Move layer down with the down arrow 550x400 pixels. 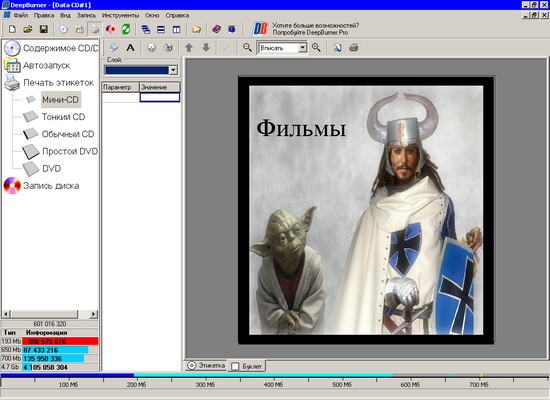pos(206,47)
